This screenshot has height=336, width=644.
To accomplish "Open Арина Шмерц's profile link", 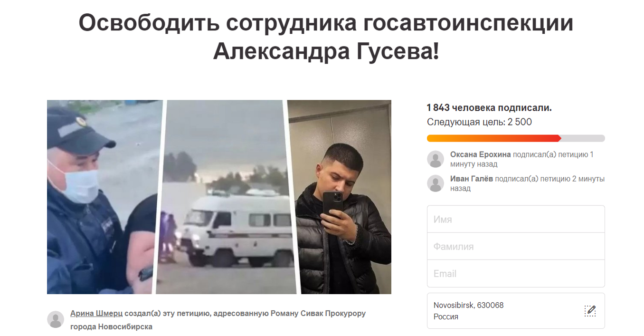I will click(96, 314).
